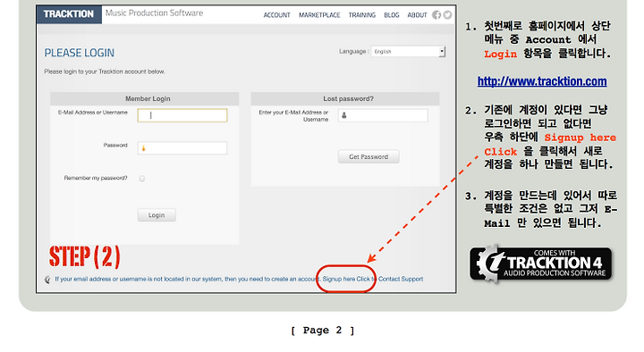Open the TRAINING menu
The image size is (644, 352).
tap(362, 15)
